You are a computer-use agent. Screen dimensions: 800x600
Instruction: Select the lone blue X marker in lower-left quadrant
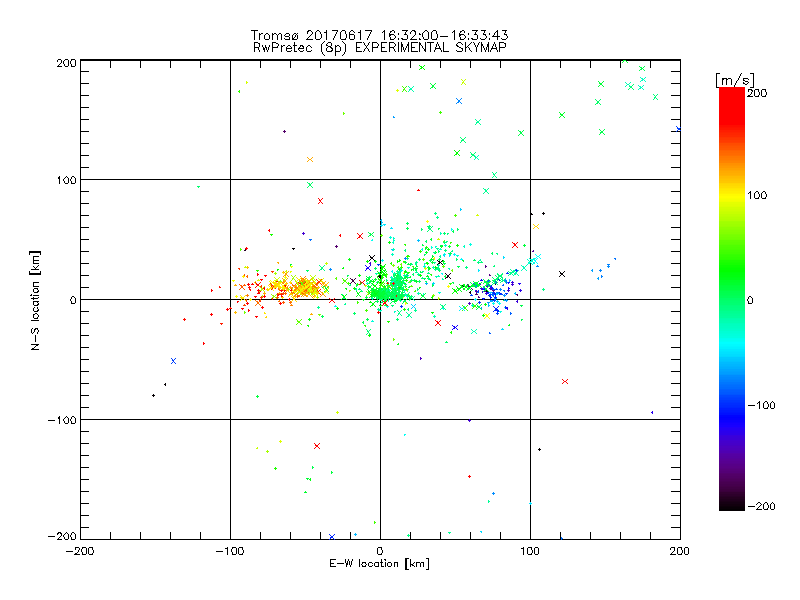(x=173, y=361)
